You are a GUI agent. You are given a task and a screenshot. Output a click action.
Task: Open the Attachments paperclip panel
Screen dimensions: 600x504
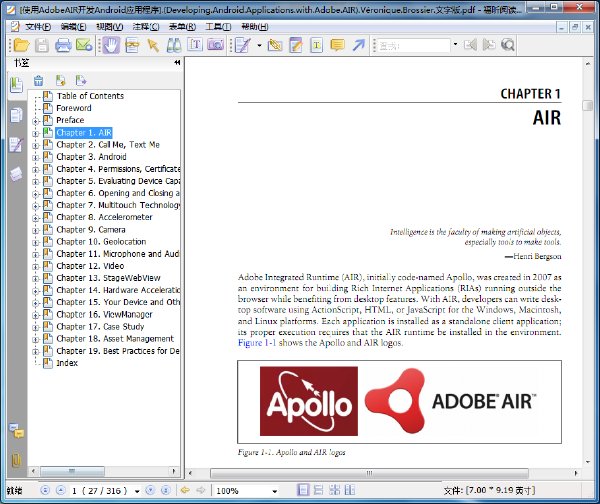(x=16, y=460)
